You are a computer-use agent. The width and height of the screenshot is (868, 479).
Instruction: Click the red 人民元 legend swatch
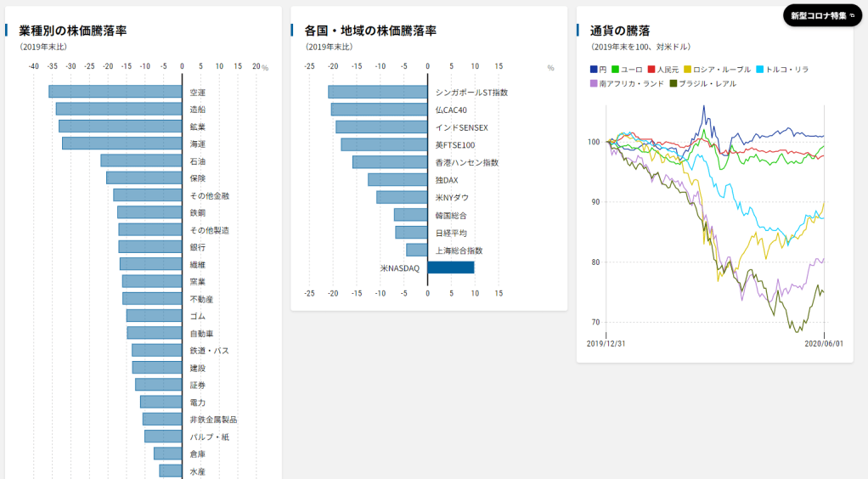651,69
